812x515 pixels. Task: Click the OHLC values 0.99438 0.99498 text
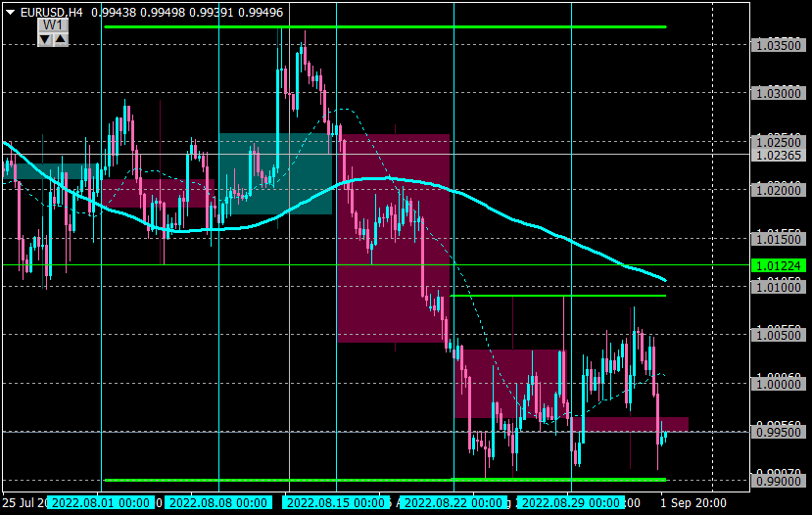point(138,12)
